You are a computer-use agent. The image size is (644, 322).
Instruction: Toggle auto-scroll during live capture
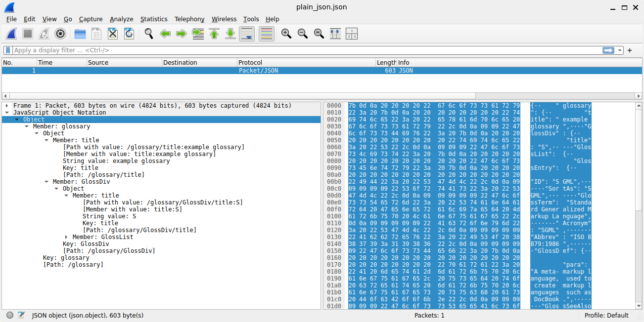coord(247,34)
